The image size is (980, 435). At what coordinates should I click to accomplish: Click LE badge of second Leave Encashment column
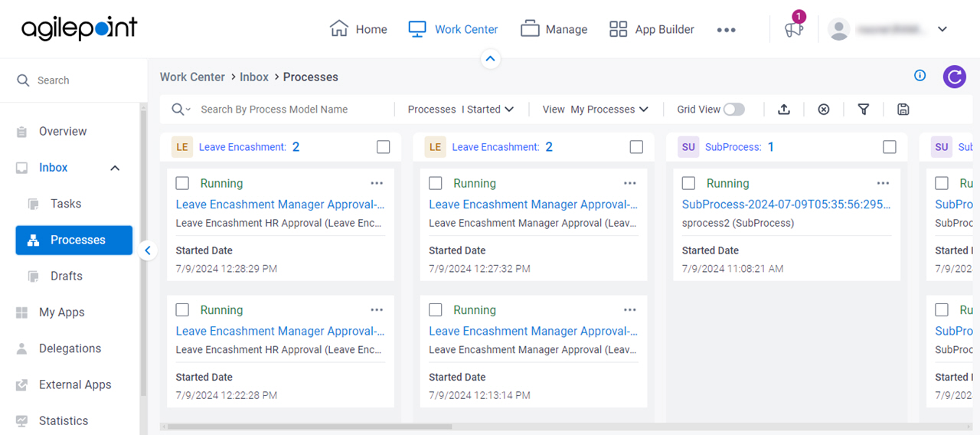tap(435, 147)
